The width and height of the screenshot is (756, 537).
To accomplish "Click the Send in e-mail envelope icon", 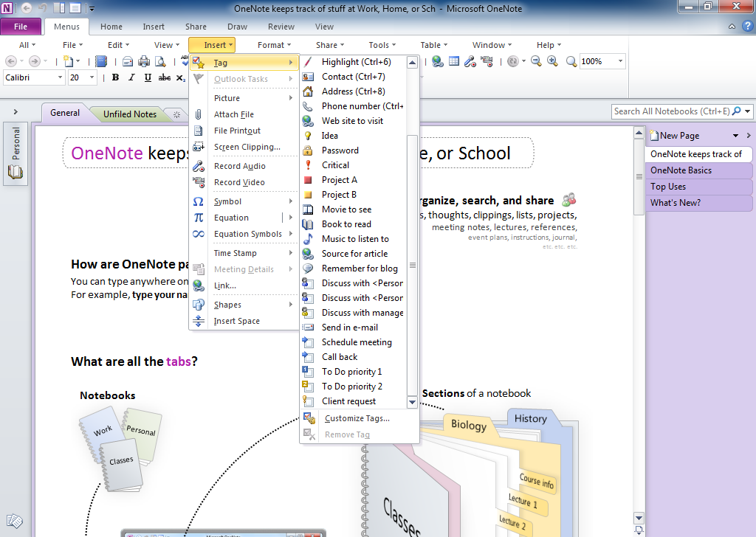I will tap(308, 328).
